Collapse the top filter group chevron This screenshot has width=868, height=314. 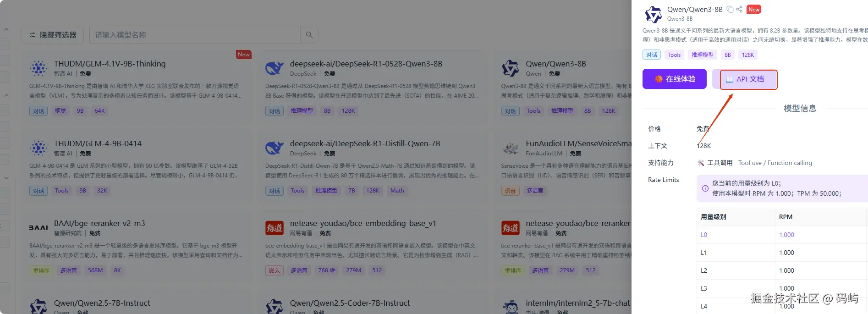6,30
